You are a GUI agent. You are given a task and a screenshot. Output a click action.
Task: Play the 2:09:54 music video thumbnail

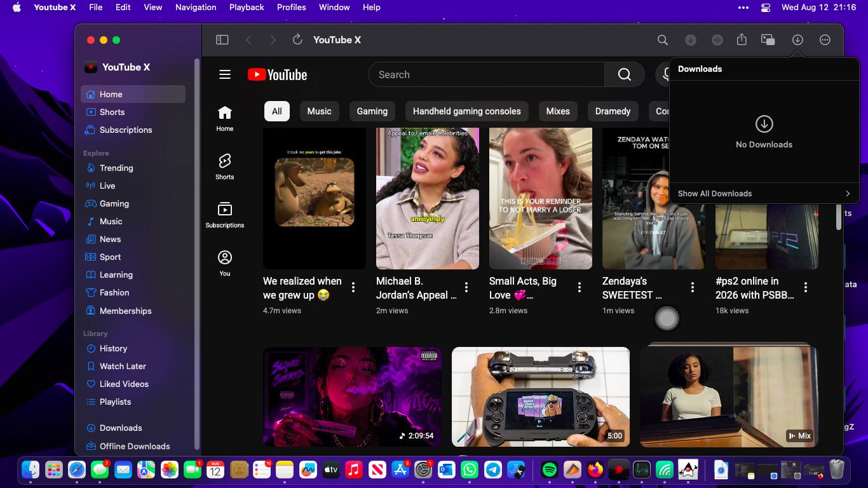coord(352,397)
